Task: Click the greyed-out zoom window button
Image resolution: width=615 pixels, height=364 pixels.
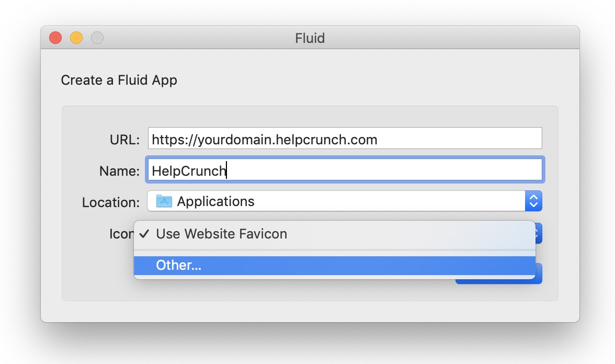Action: pos(97,38)
